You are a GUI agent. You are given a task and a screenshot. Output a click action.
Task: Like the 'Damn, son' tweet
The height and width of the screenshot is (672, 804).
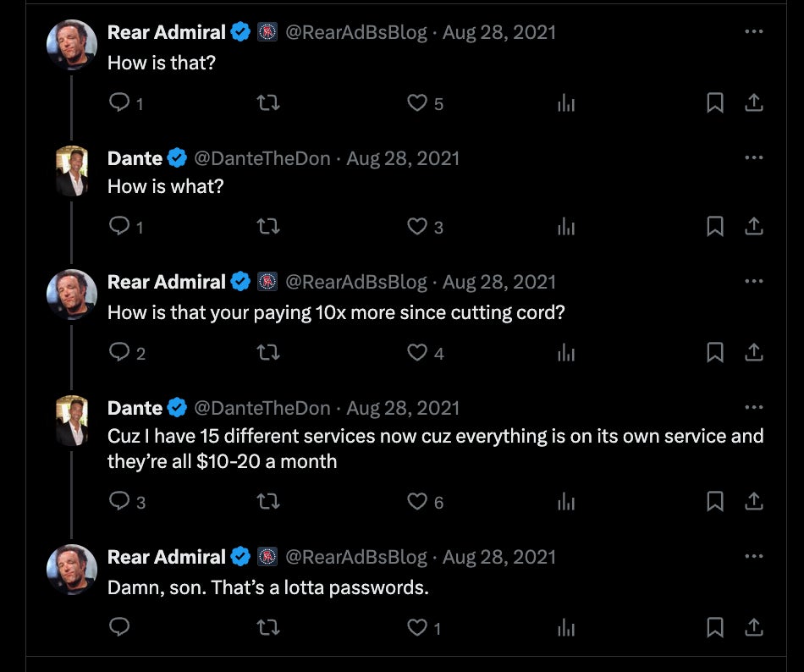tap(417, 627)
